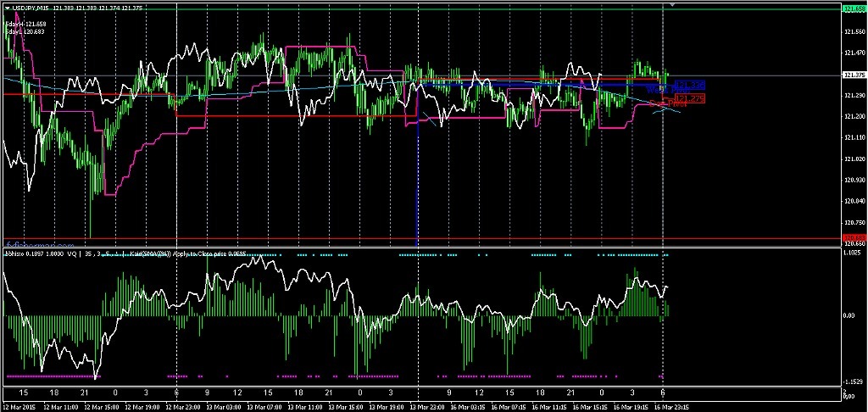Click the red 120.683 price label on scale

(x=854, y=238)
